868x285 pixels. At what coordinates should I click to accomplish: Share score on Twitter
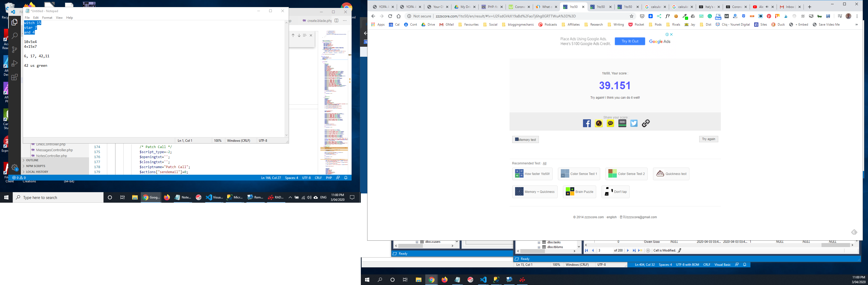coord(634,123)
